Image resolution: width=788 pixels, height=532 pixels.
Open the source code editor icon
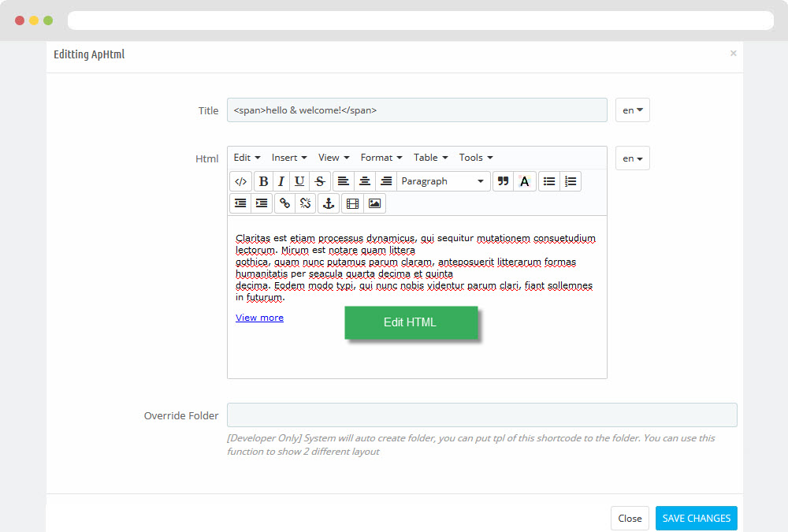coord(240,181)
